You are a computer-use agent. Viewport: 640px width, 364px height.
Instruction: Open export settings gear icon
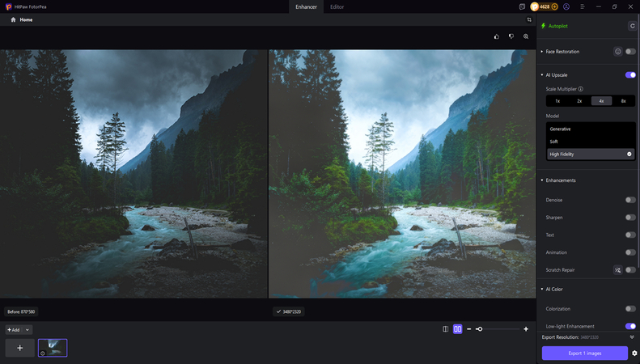634,353
